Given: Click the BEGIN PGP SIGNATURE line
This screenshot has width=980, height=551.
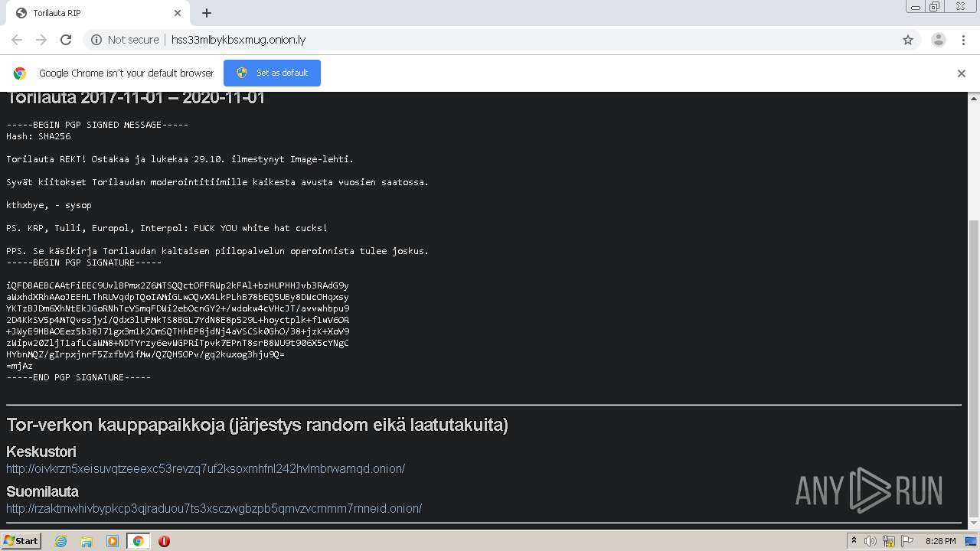Looking at the screenshot, I should (x=84, y=262).
